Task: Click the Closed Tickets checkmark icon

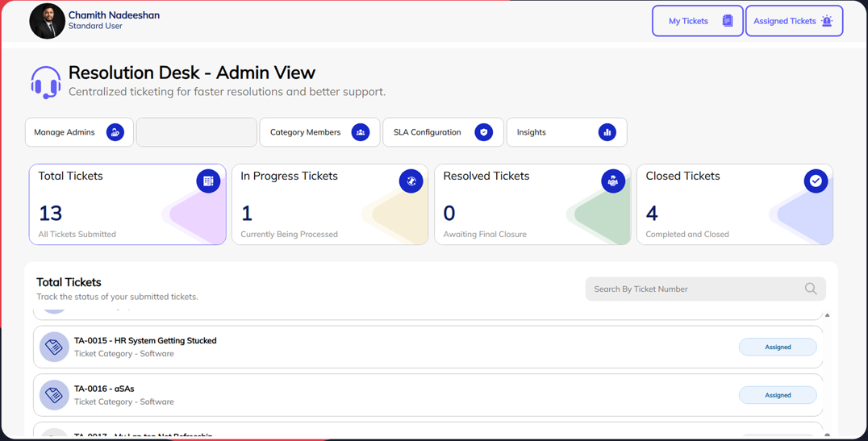Action: pyautogui.click(x=816, y=181)
